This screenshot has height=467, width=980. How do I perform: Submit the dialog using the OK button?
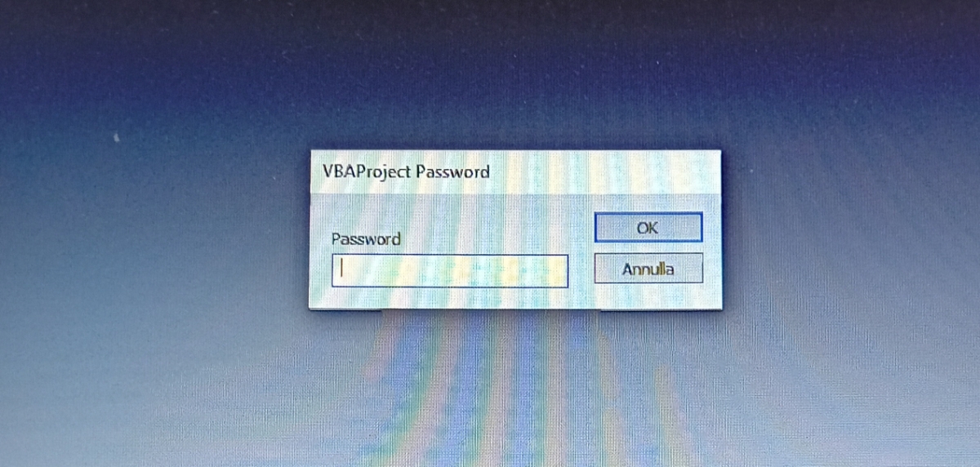(648, 228)
